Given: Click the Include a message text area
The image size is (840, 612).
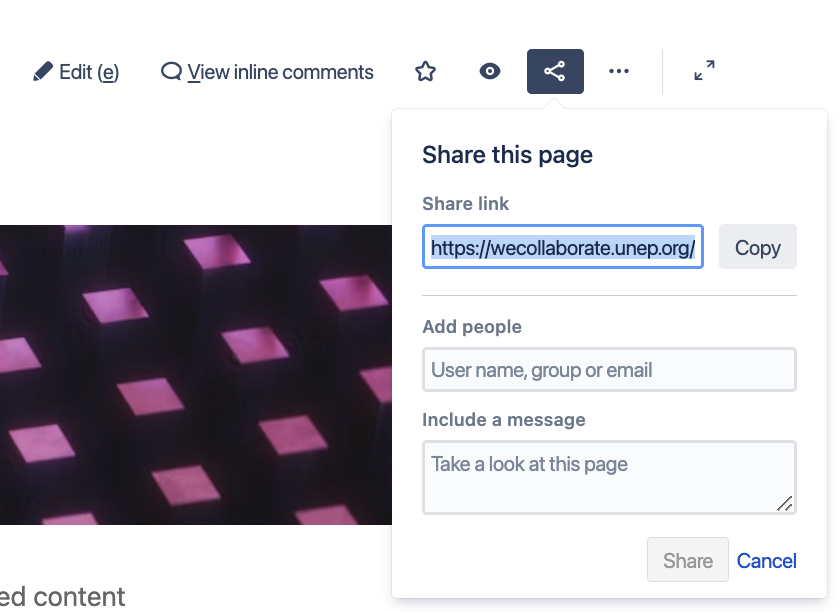Looking at the screenshot, I should pos(609,477).
